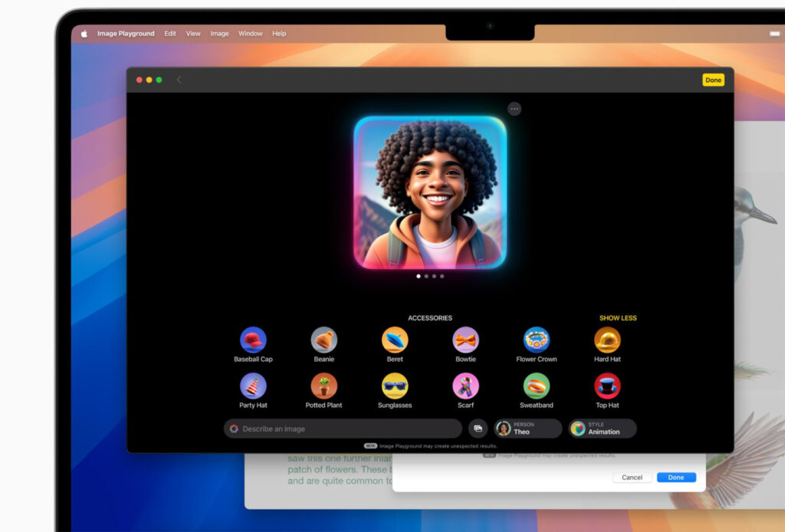Add the Baseball Cap accessory

253,340
